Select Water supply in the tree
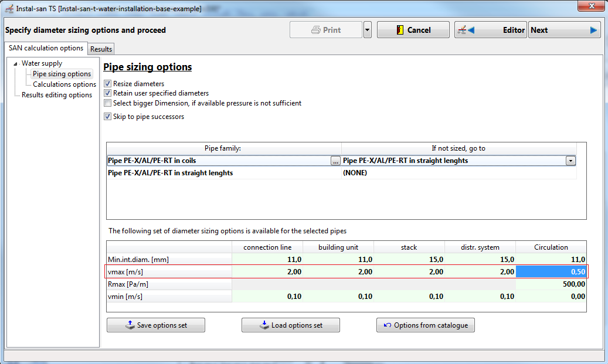608x364 pixels. (x=42, y=63)
